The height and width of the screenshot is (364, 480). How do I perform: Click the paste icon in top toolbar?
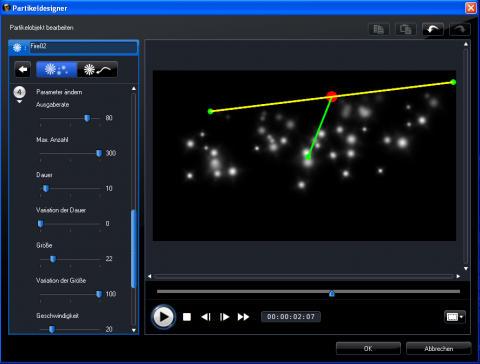click(406, 29)
